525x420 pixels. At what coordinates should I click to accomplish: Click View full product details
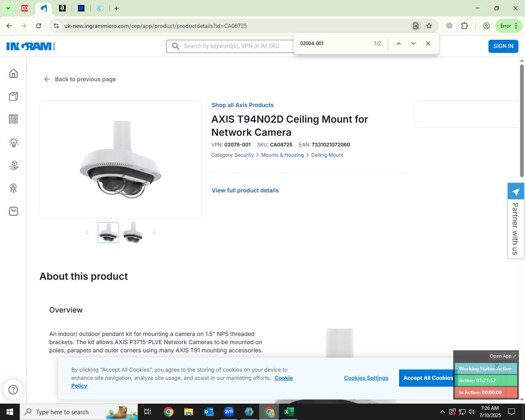click(x=245, y=190)
